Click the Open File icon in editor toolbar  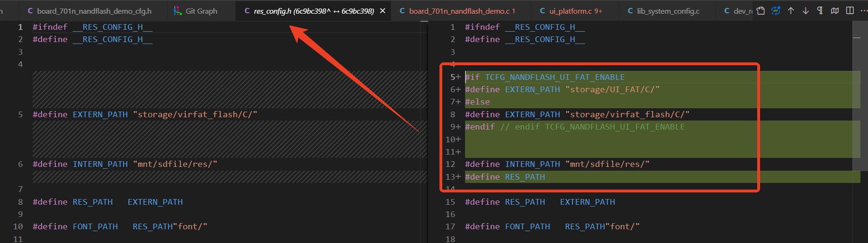point(761,10)
